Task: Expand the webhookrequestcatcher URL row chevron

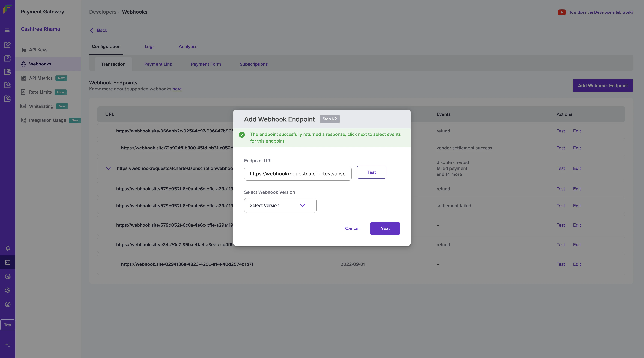Action: point(108,169)
